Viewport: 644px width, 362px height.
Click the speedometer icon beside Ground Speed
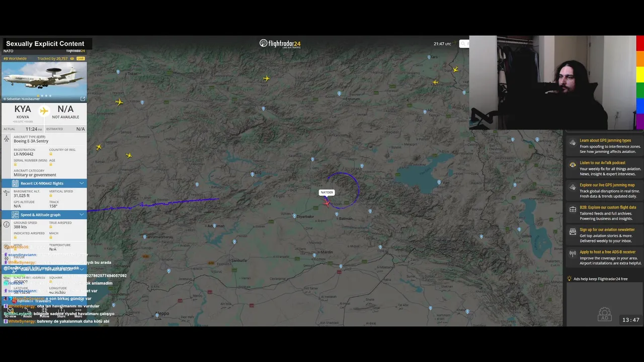point(7,224)
